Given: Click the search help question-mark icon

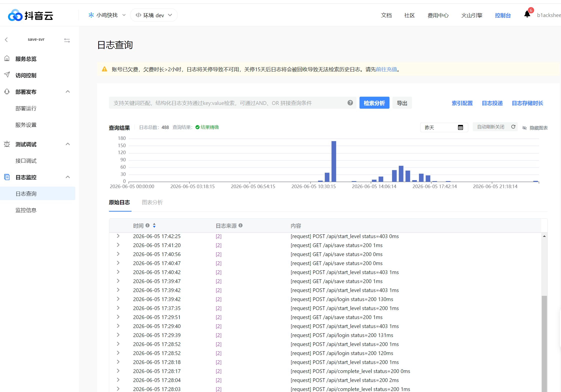Looking at the screenshot, I should 350,103.
